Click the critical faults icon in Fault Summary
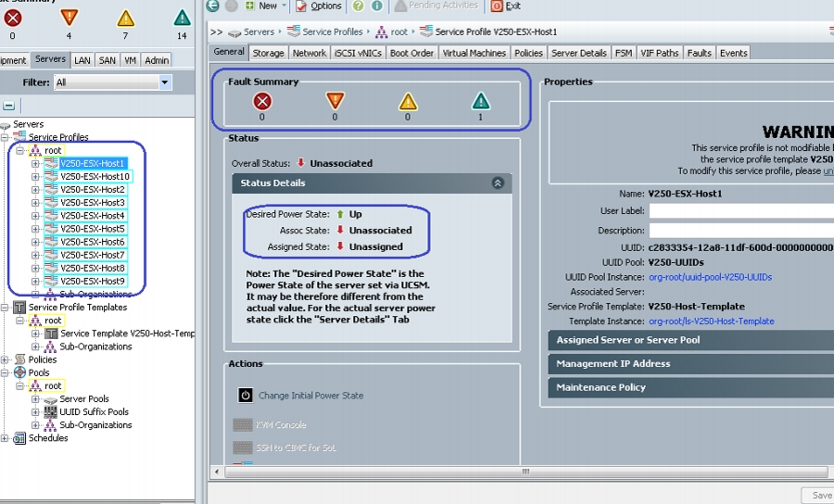The height and width of the screenshot is (504, 834). 262,101
